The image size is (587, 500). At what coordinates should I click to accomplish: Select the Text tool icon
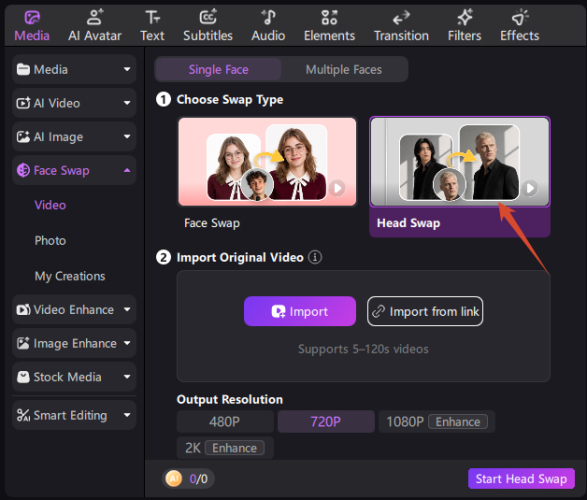[x=152, y=17]
